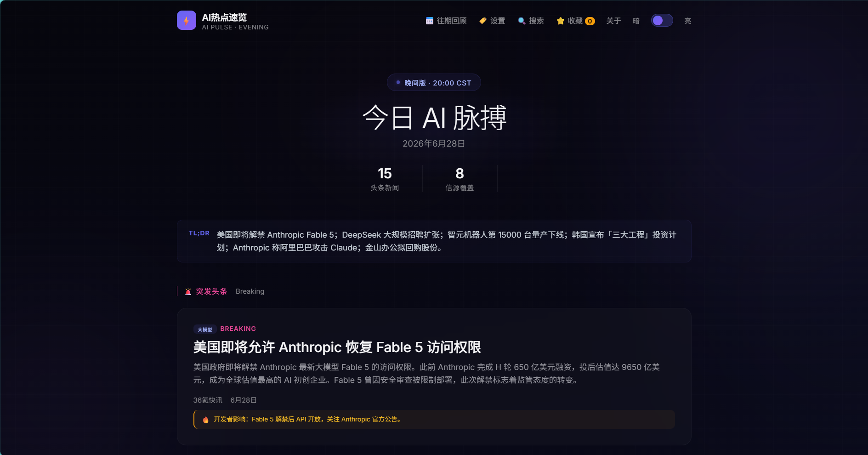Click the AI PULSE · EVENING subtitle
This screenshot has width=868, height=455.
tap(235, 27)
